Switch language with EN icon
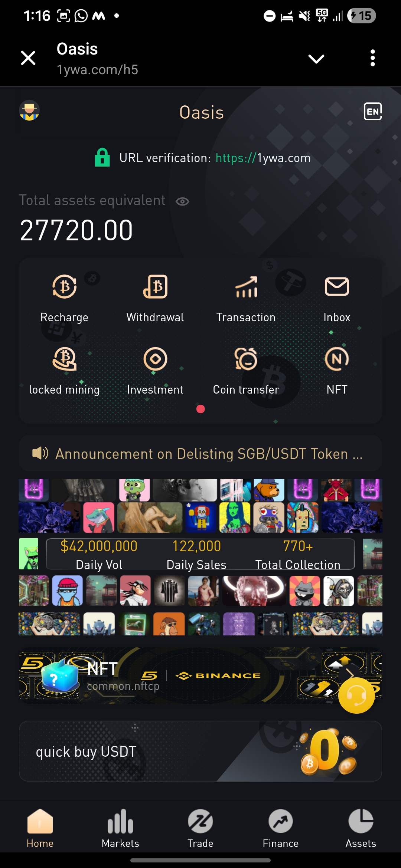This screenshot has height=868, width=401. click(373, 111)
